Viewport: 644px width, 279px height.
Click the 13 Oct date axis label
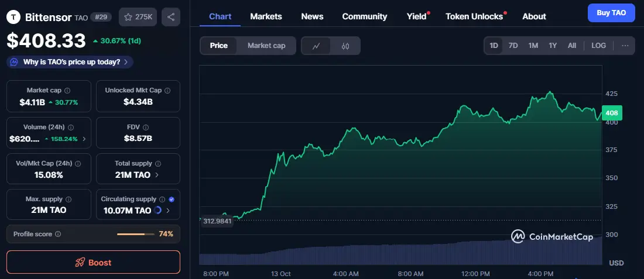280,274
